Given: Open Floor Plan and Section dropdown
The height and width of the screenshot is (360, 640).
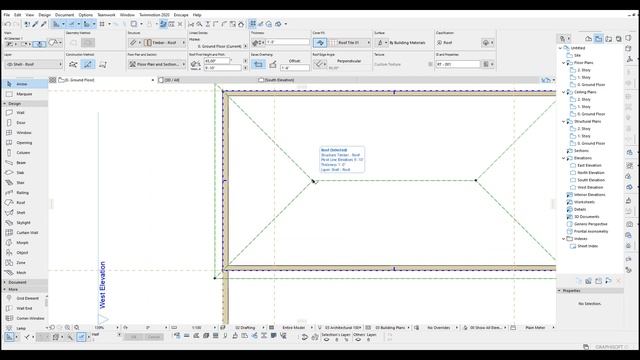Looking at the screenshot, I should click(x=157, y=64).
